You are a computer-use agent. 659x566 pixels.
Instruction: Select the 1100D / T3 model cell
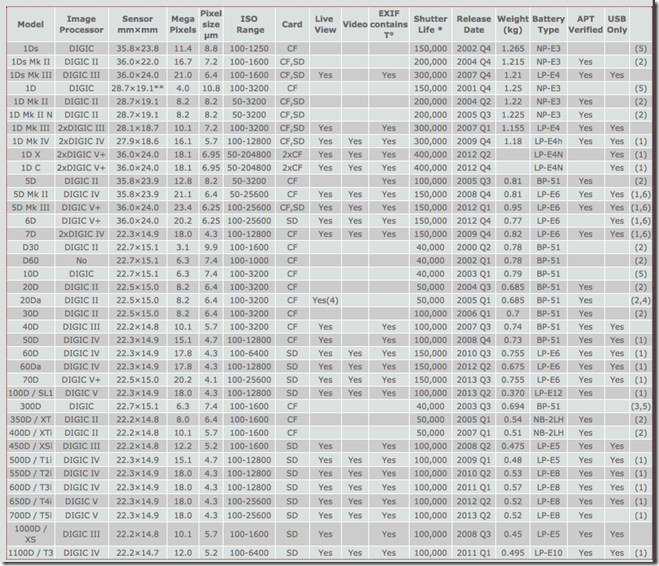(31, 553)
